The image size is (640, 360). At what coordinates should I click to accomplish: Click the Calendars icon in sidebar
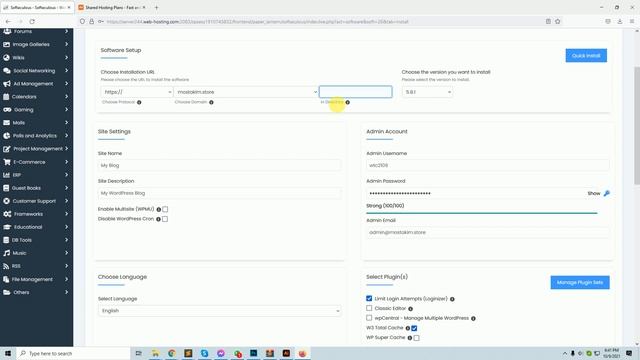click(x=6, y=97)
